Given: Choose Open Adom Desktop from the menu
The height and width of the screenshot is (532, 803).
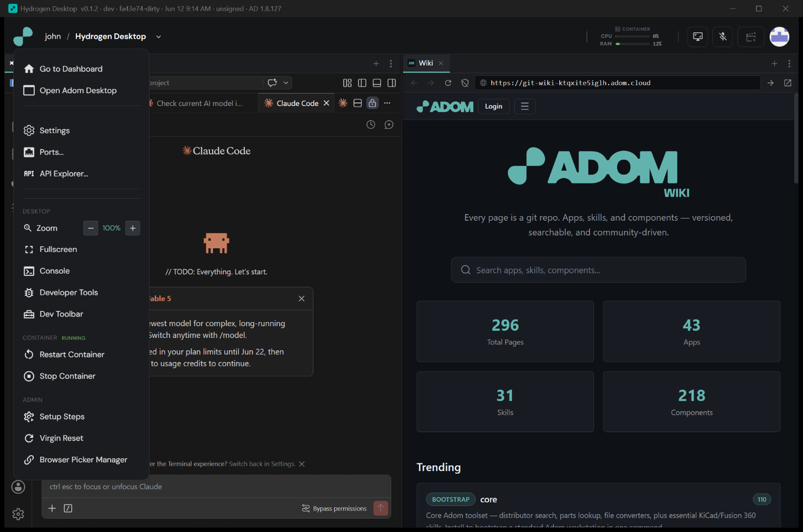Looking at the screenshot, I should click(81, 91).
